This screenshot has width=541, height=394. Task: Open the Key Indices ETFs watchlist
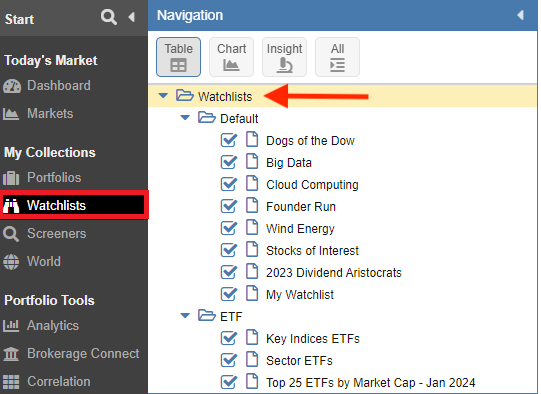click(313, 339)
